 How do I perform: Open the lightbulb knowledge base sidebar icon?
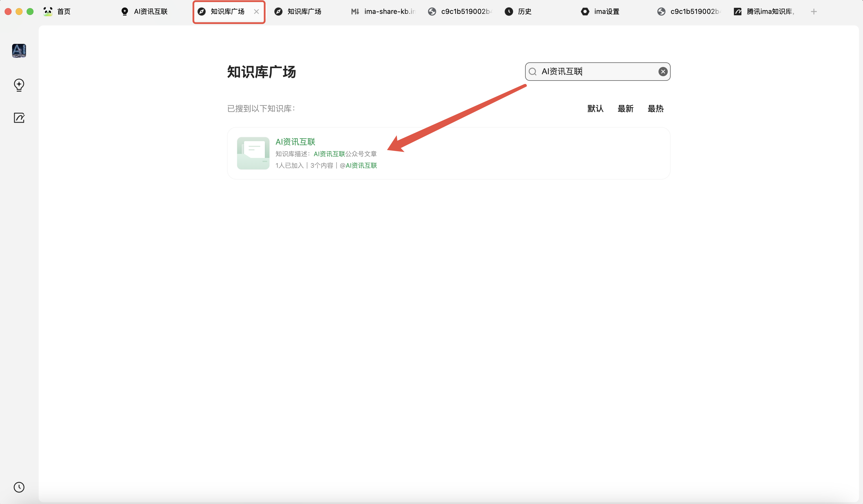[19, 85]
